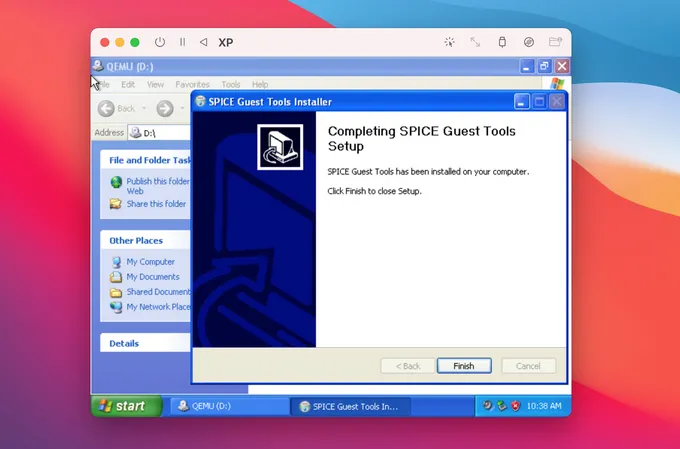
Task: Click the first system tray icon
Action: pyautogui.click(x=488, y=406)
